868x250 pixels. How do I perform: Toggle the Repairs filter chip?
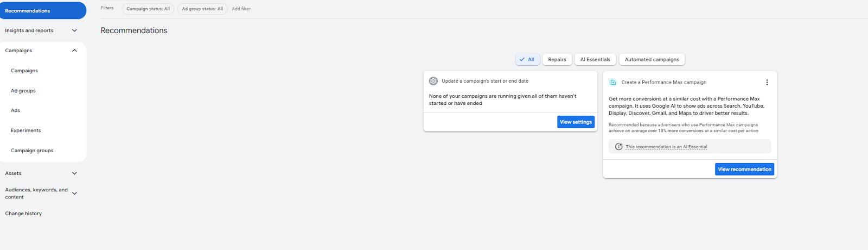(x=557, y=60)
